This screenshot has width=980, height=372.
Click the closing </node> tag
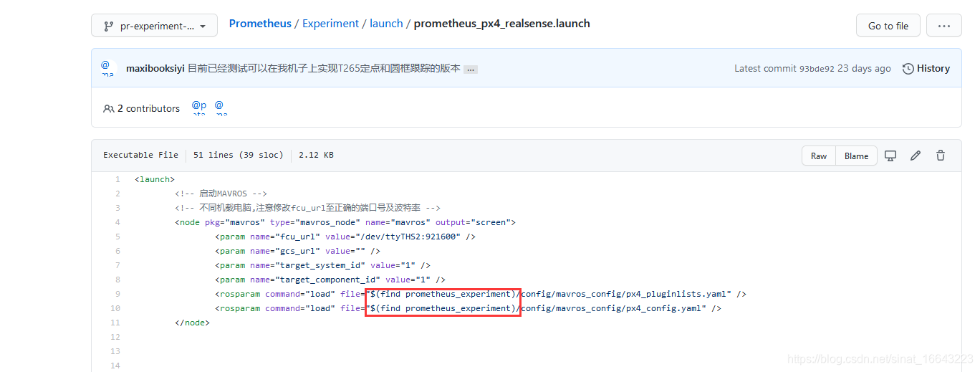click(x=192, y=323)
